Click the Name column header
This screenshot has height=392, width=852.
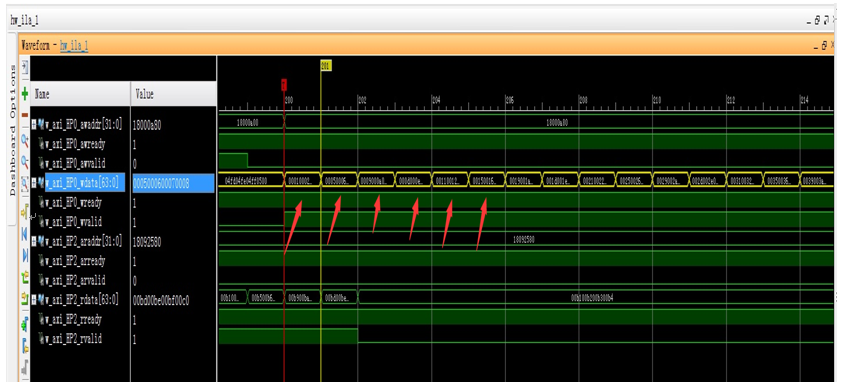(x=80, y=94)
